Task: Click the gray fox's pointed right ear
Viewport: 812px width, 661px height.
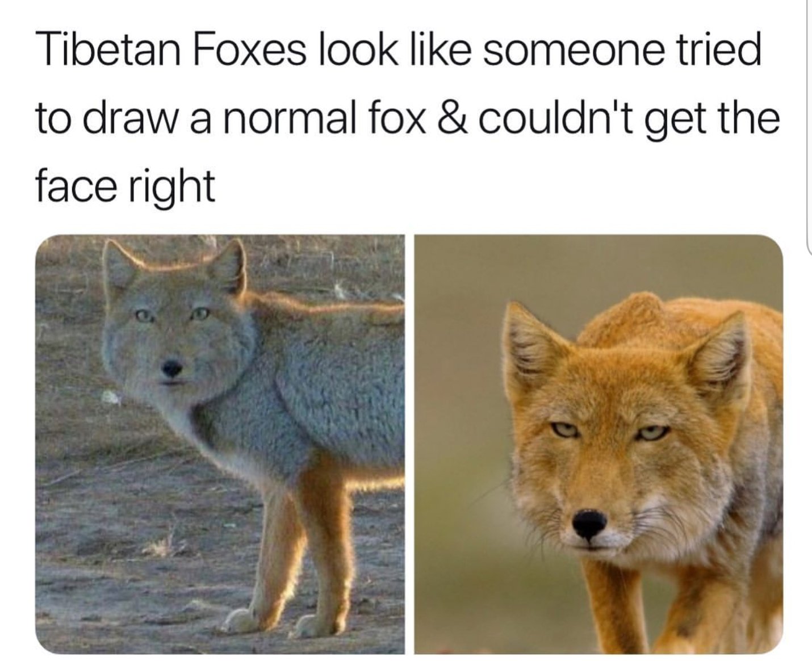Action: click(x=228, y=266)
